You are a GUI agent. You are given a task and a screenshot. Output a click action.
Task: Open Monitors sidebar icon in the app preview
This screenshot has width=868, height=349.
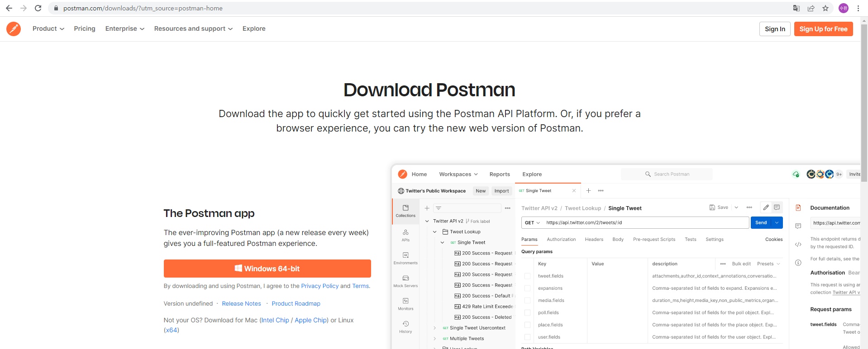click(x=405, y=304)
